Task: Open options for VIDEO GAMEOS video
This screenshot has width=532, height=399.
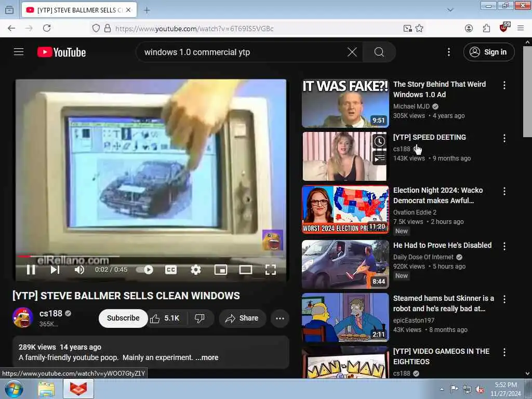Action: [x=504, y=352]
